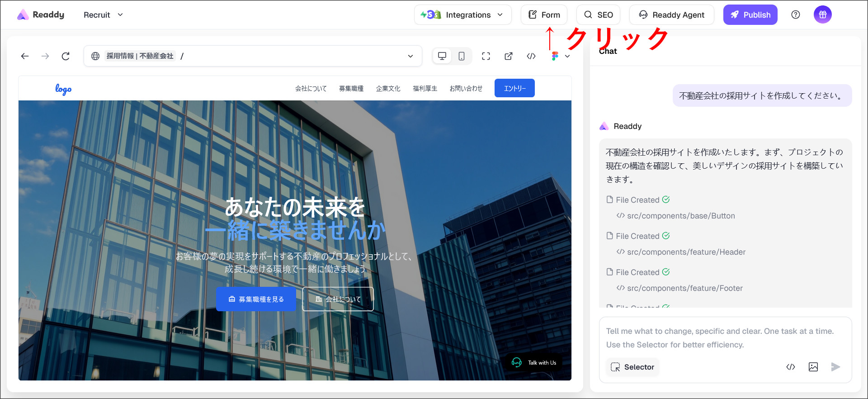868x399 pixels.
Task: Open code view icon in preview toolbar
Action: pyautogui.click(x=531, y=56)
